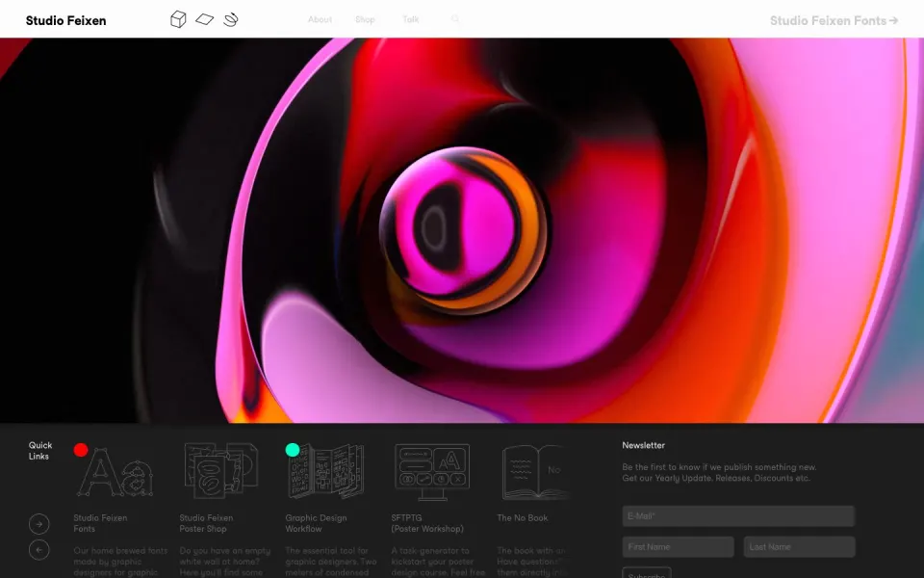The height and width of the screenshot is (578, 924).
Task: Open the Shop menu item
Action: tap(365, 19)
